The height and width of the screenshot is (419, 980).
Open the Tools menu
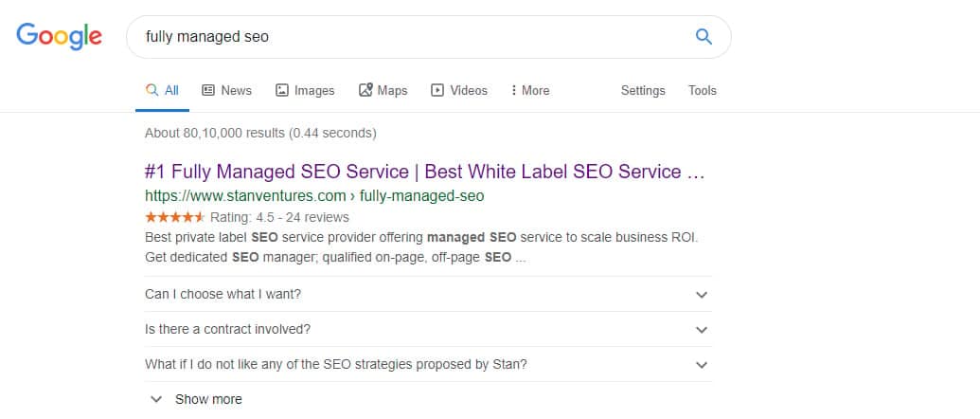pyautogui.click(x=703, y=90)
